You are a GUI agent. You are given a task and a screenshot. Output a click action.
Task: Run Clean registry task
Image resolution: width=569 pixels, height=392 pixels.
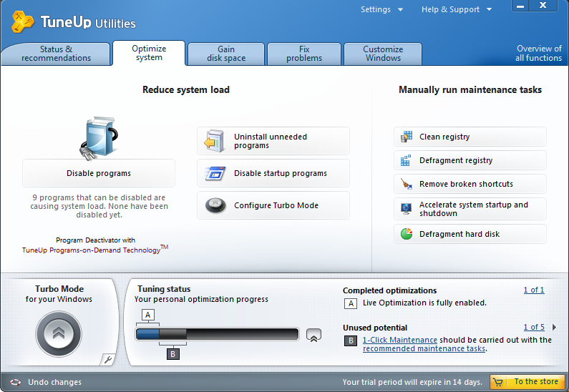(x=470, y=137)
